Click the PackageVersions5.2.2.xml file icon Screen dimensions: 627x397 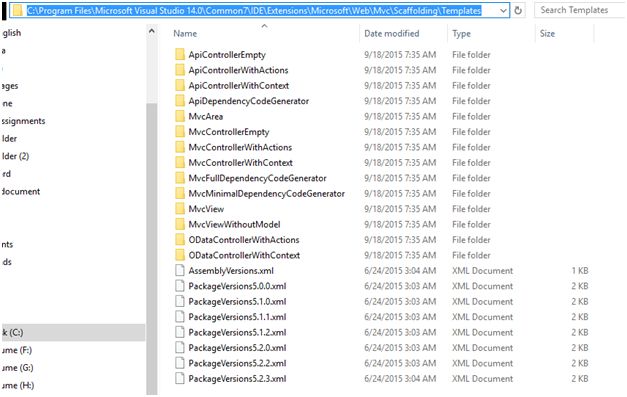click(x=180, y=363)
